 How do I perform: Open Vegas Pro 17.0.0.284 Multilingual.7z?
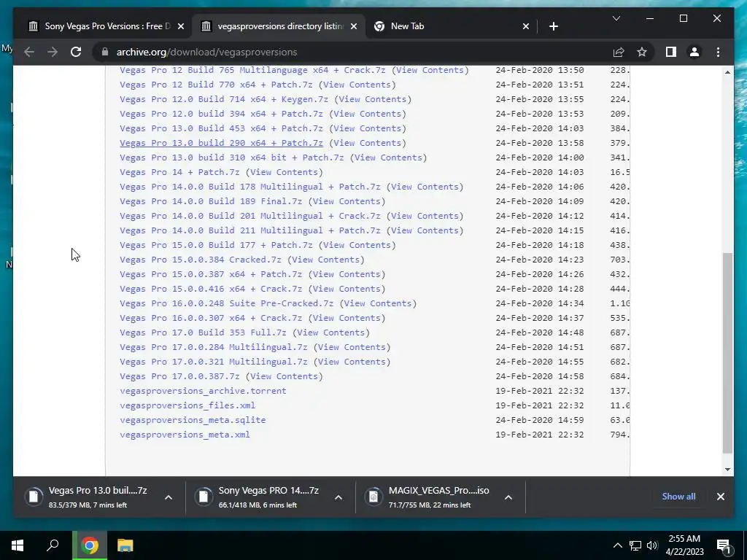pos(214,347)
